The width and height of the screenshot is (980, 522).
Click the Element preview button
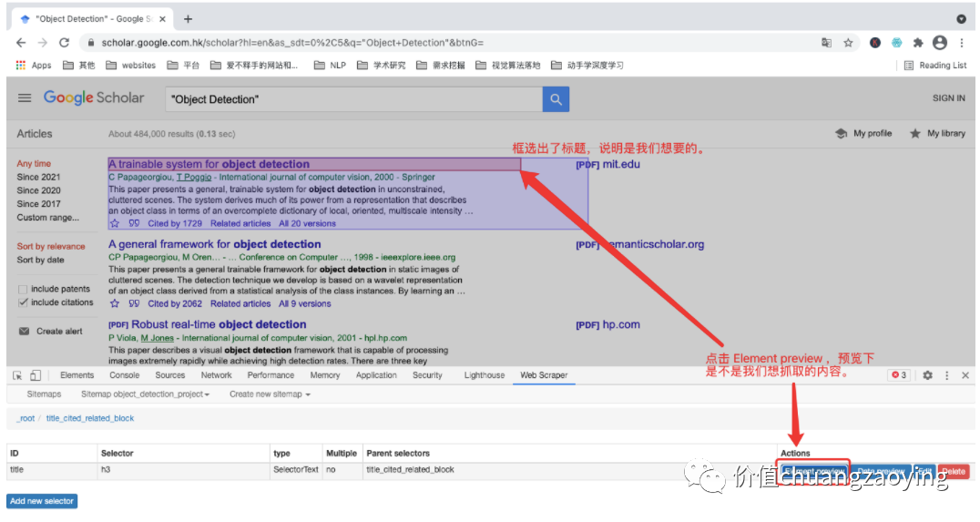point(814,471)
